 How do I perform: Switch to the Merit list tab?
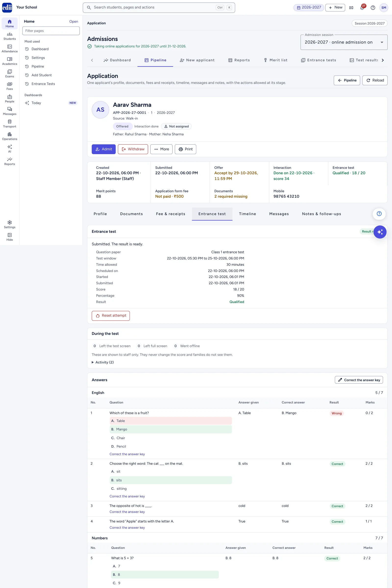275,60
